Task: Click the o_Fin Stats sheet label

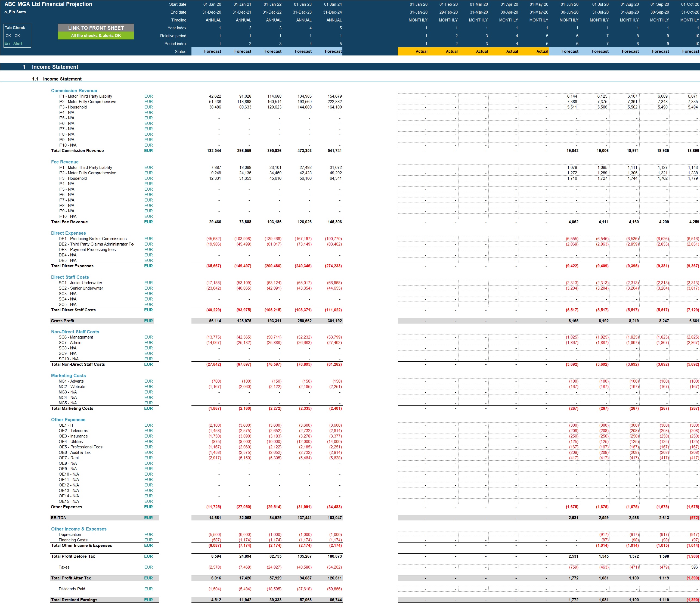Action: pos(15,12)
